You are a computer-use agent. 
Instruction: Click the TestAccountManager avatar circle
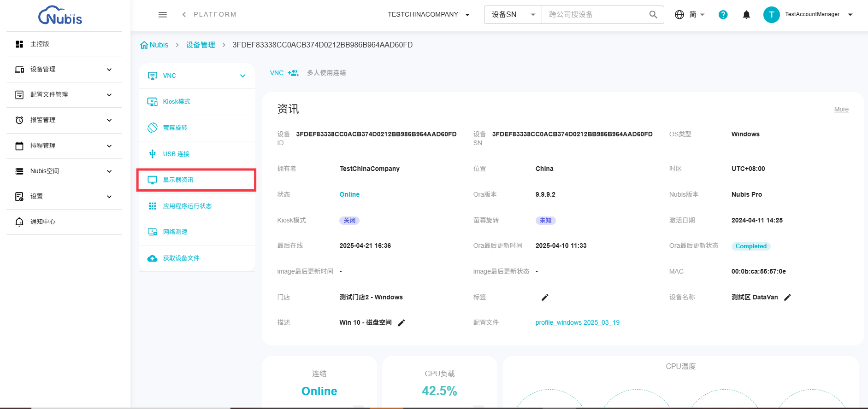771,15
